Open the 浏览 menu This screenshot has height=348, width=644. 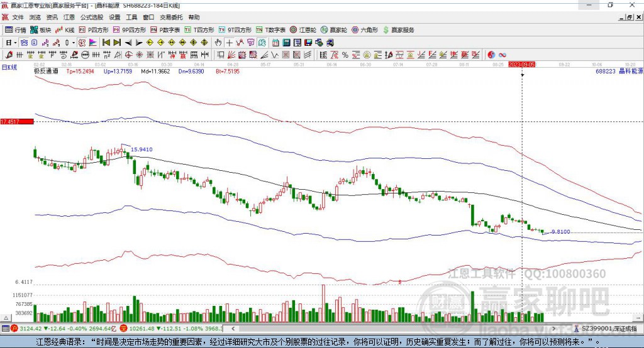coord(35,17)
